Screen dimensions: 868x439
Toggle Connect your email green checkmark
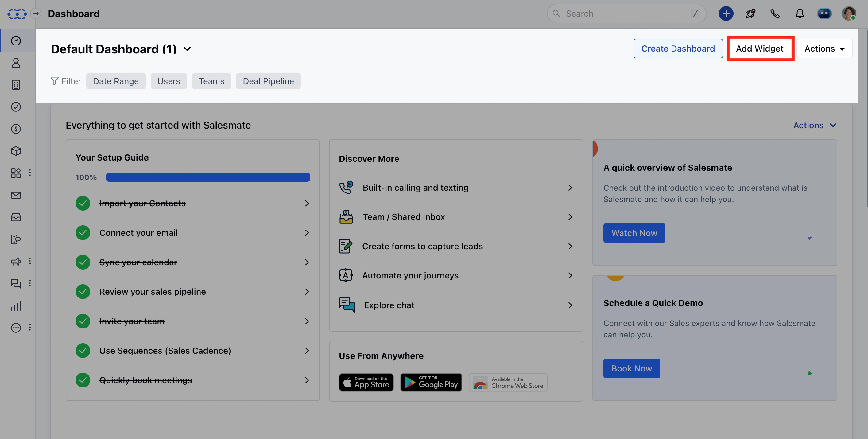tap(83, 233)
